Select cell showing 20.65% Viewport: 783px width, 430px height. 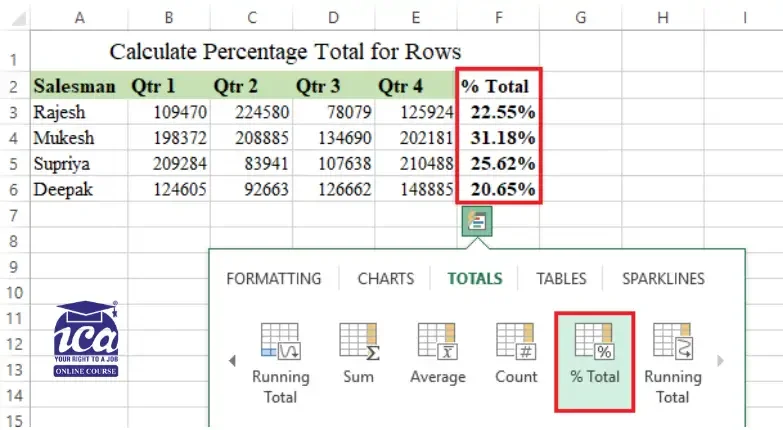(498, 190)
